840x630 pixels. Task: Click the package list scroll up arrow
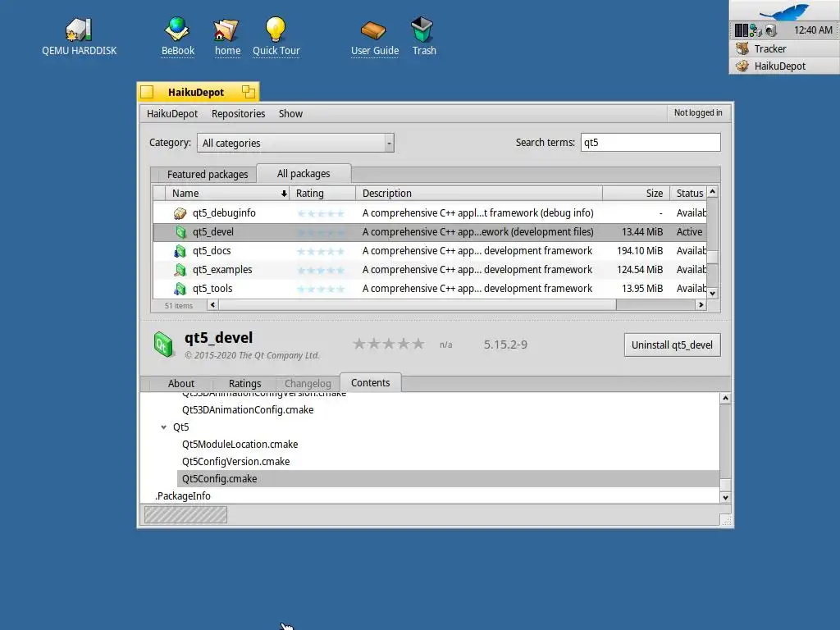click(713, 191)
